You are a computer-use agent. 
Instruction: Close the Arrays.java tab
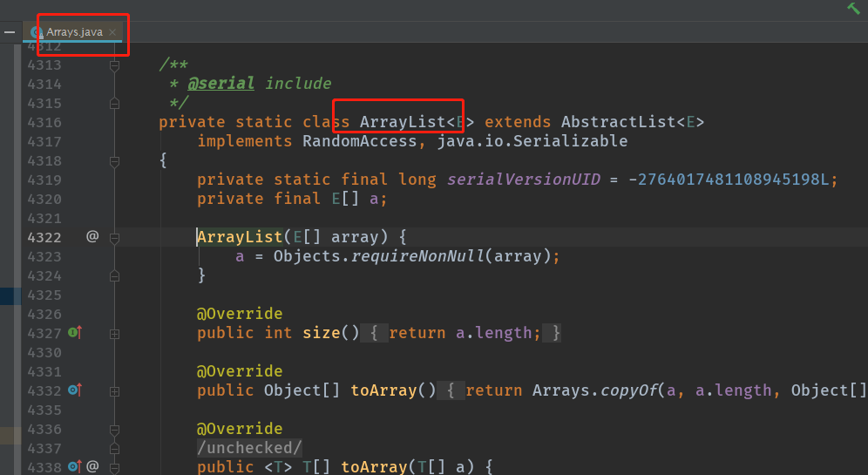(x=113, y=32)
